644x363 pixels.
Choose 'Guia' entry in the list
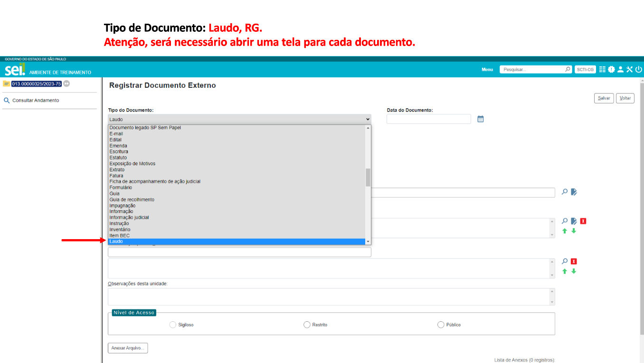click(x=237, y=194)
